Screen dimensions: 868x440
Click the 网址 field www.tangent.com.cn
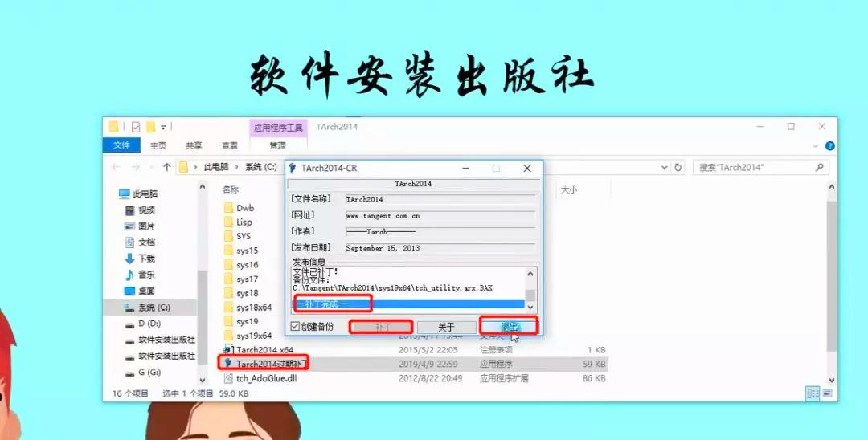coord(440,215)
